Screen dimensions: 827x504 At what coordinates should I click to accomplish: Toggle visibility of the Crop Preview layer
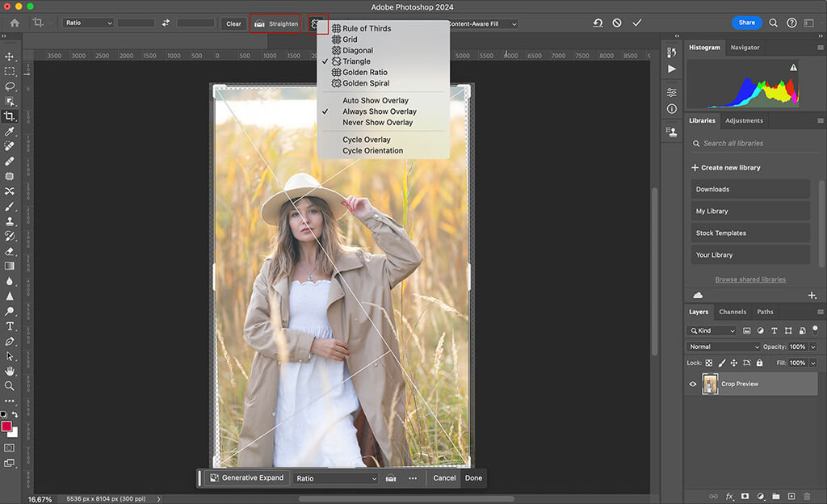point(693,384)
